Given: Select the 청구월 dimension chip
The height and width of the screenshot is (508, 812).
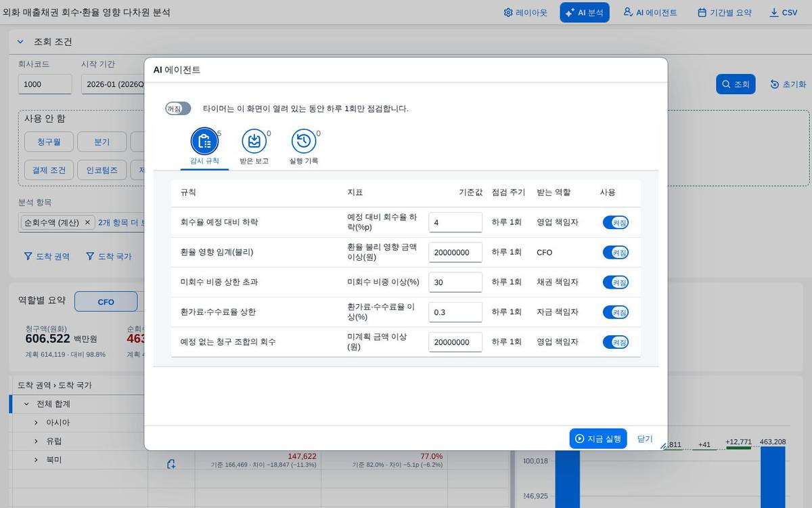Looking at the screenshot, I should point(49,142).
